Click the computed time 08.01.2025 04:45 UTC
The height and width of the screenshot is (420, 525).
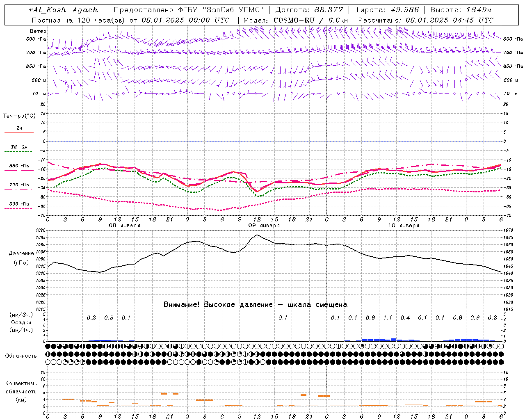(x=450, y=20)
